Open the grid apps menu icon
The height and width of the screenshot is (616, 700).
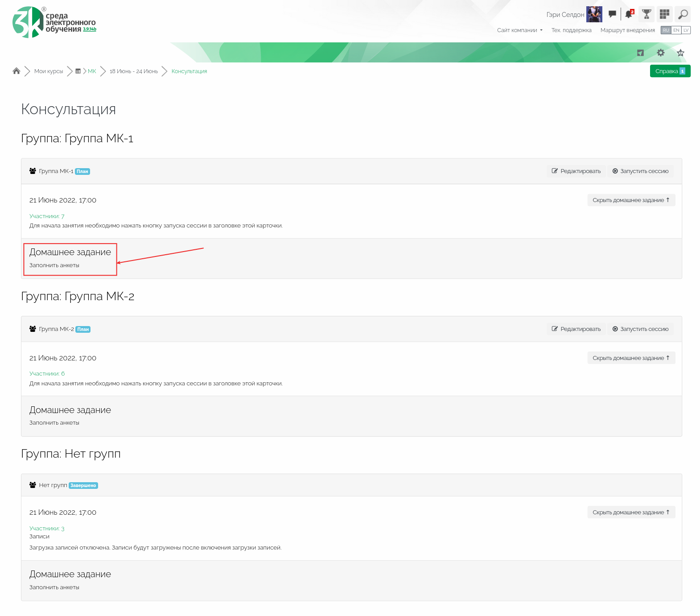click(664, 14)
